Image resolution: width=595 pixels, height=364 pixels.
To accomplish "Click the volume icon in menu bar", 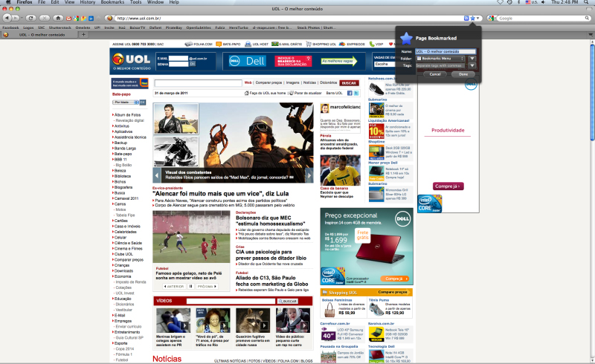I will pyautogui.click(x=544, y=2).
